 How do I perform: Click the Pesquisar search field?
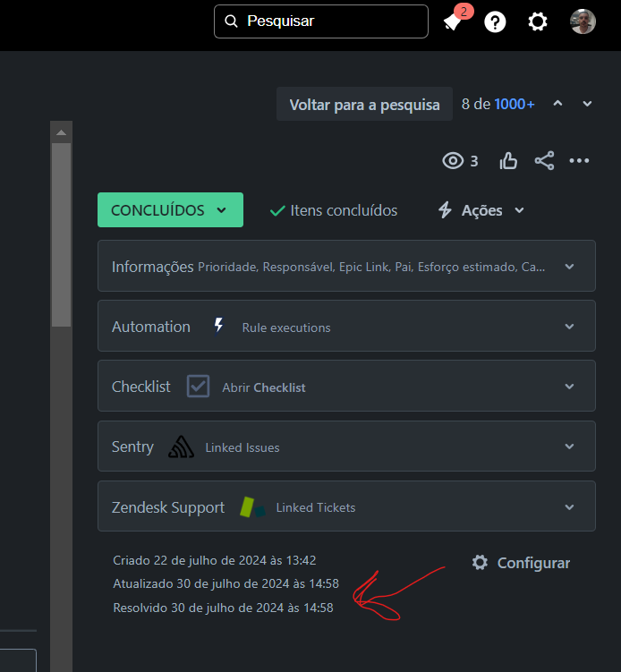pos(321,21)
